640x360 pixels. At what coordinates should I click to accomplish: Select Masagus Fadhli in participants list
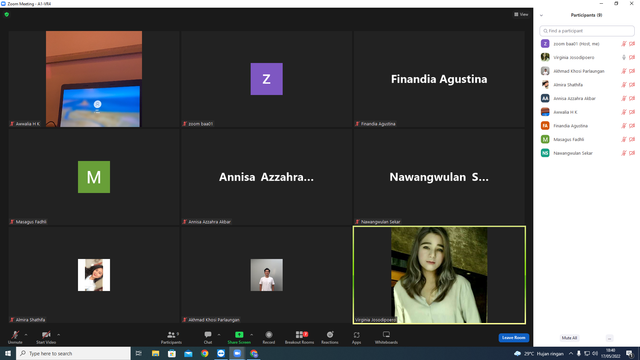click(587, 139)
